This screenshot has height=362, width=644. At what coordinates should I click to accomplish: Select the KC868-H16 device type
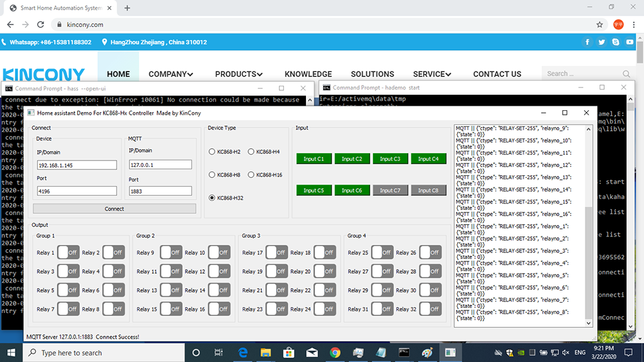[251, 175]
